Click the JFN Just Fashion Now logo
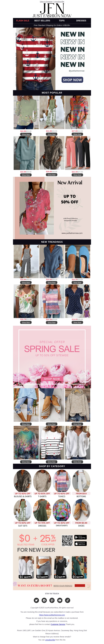The image size is (104, 644). (52, 10)
